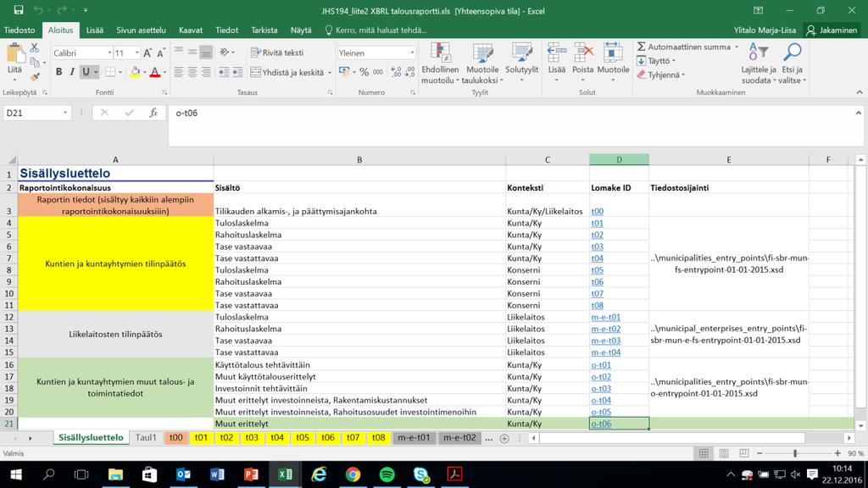Toggle Italic formatting
Image resolution: width=868 pixels, height=488 pixels.
pyautogui.click(x=72, y=72)
